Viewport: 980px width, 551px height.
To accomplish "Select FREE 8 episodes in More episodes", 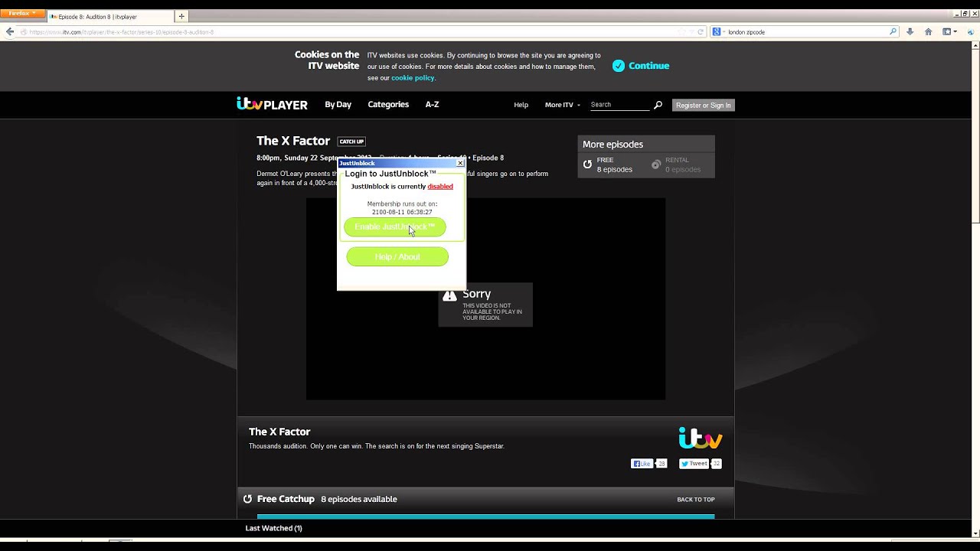I will [615, 165].
